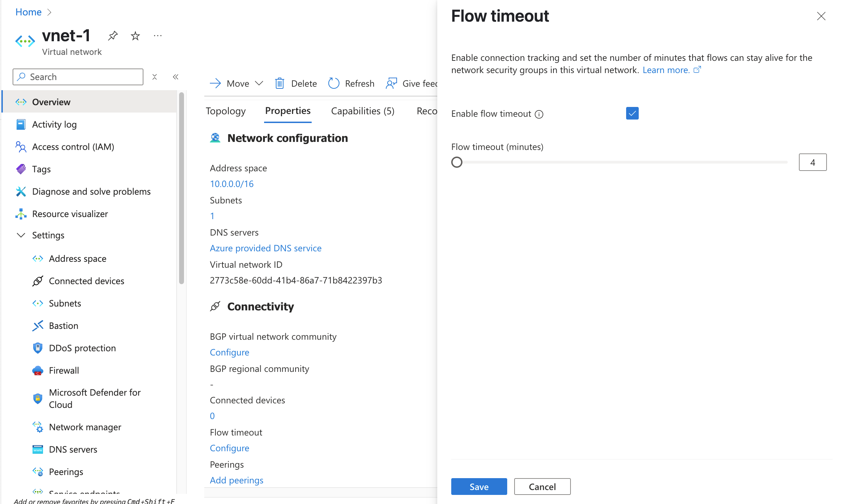Clear the sidebar search with the X
Viewport: 843px width, 504px height.
coord(155,77)
